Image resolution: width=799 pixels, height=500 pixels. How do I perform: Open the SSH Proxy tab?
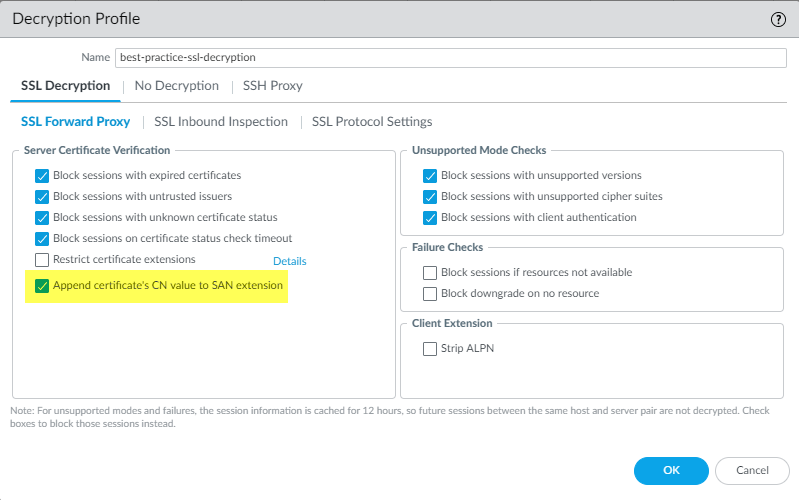click(272, 86)
